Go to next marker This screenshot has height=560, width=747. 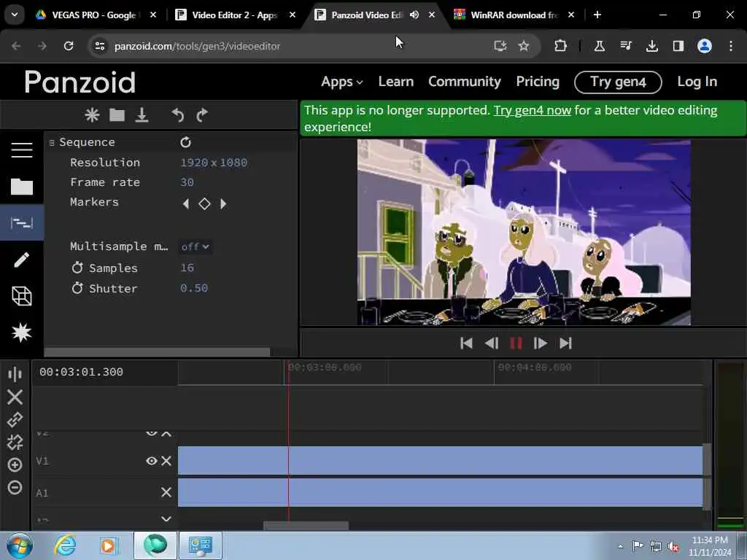click(223, 204)
